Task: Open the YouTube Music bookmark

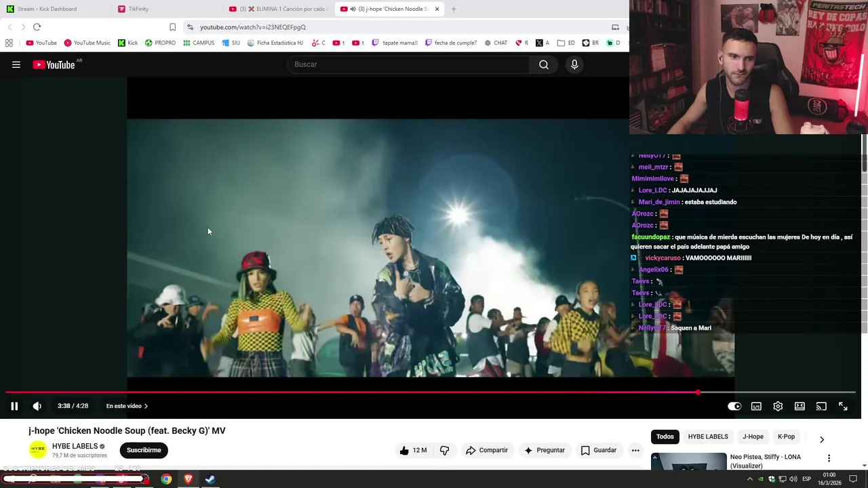Action: pos(87,43)
